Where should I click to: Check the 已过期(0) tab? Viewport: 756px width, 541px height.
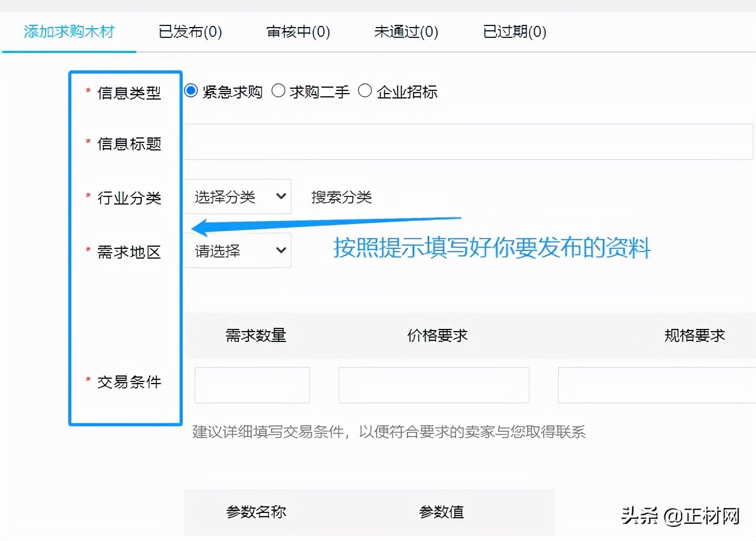tap(513, 32)
